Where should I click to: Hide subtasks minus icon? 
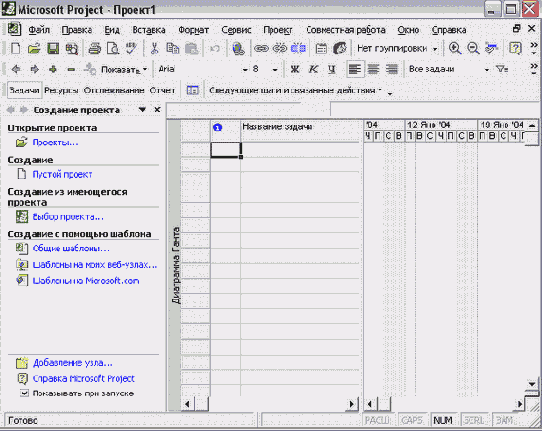71,69
